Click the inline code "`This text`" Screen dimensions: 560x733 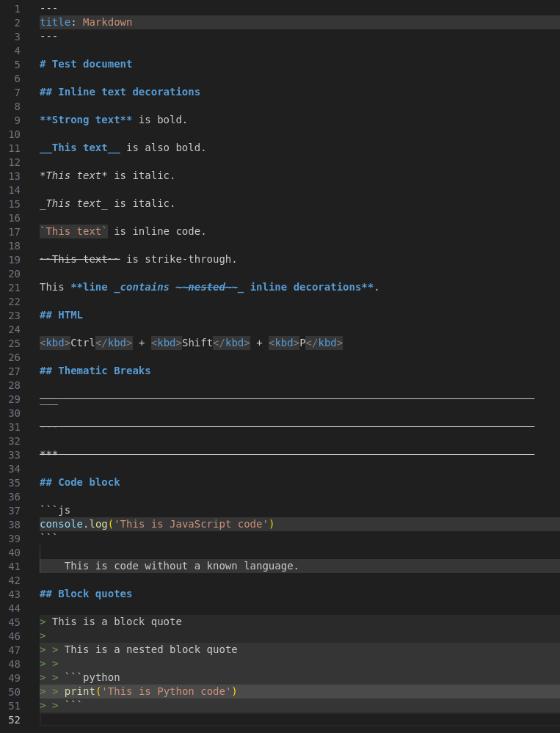[73, 231]
